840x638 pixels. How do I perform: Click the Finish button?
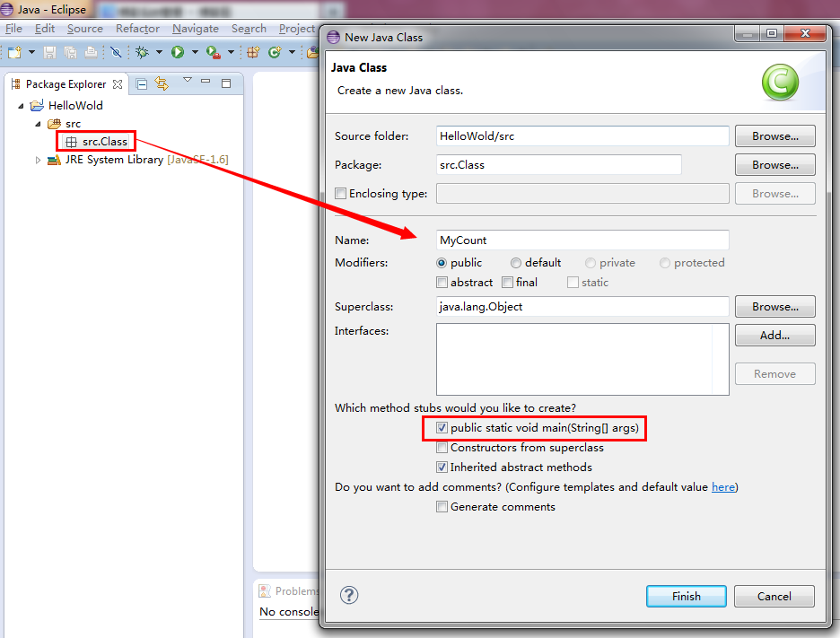tap(687, 596)
